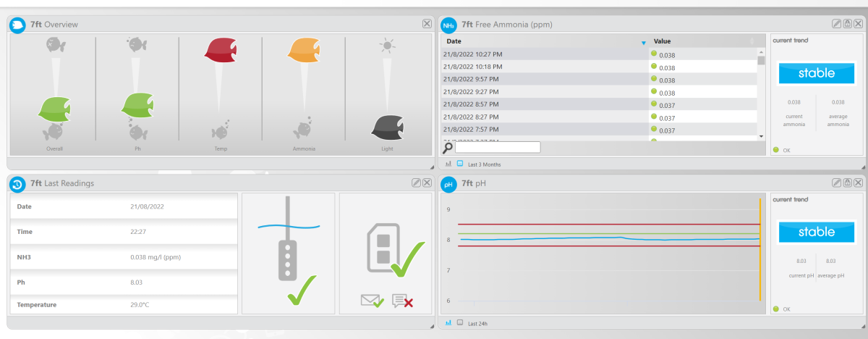Lock the Free Ammonia panel
Image resolution: width=868 pixels, height=339 pixels.
847,24
